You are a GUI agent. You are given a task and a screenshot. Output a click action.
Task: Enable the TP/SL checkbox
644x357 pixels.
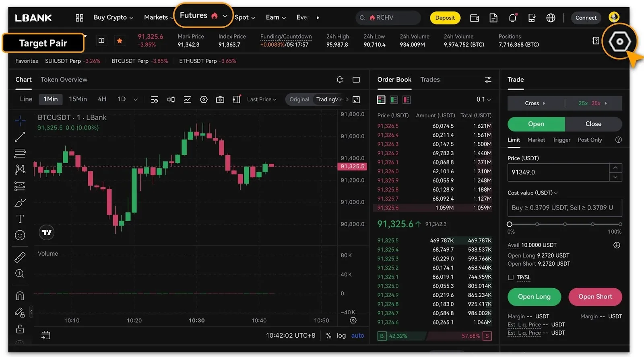(511, 277)
